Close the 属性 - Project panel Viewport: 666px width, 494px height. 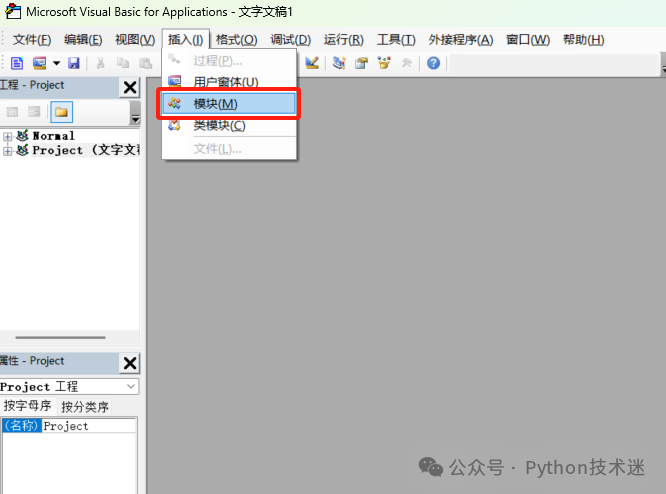pos(130,363)
